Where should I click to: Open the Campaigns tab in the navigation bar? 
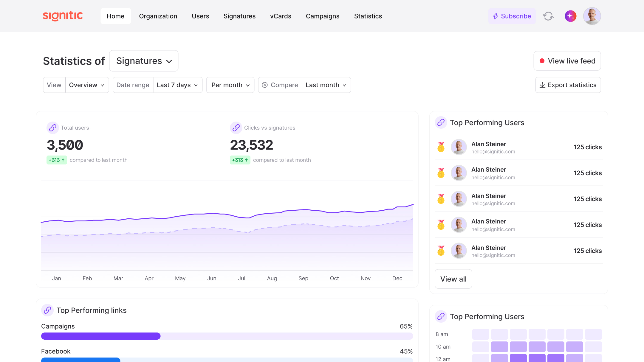pyautogui.click(x=323, y=16)
